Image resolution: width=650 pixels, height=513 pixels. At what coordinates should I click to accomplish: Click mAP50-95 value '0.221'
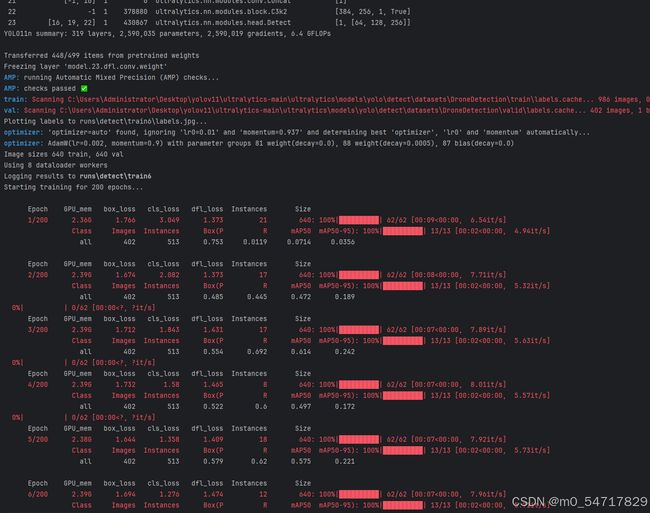[344, 461]
